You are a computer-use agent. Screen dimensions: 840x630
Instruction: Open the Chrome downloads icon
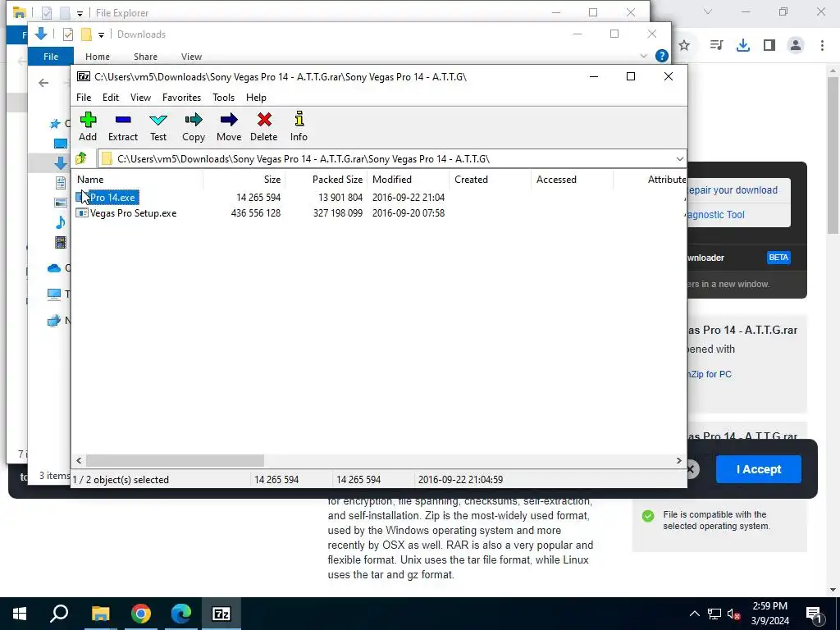tap(743, 46)
